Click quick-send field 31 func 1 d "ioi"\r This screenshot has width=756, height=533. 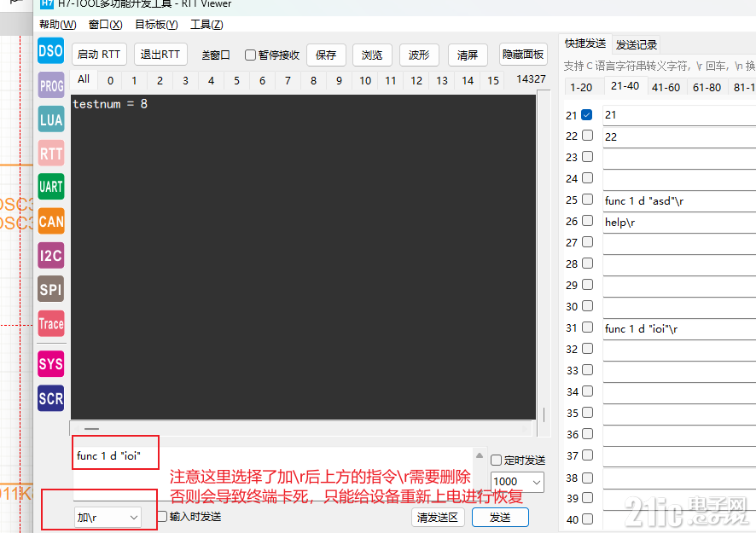tap(679, 328)
